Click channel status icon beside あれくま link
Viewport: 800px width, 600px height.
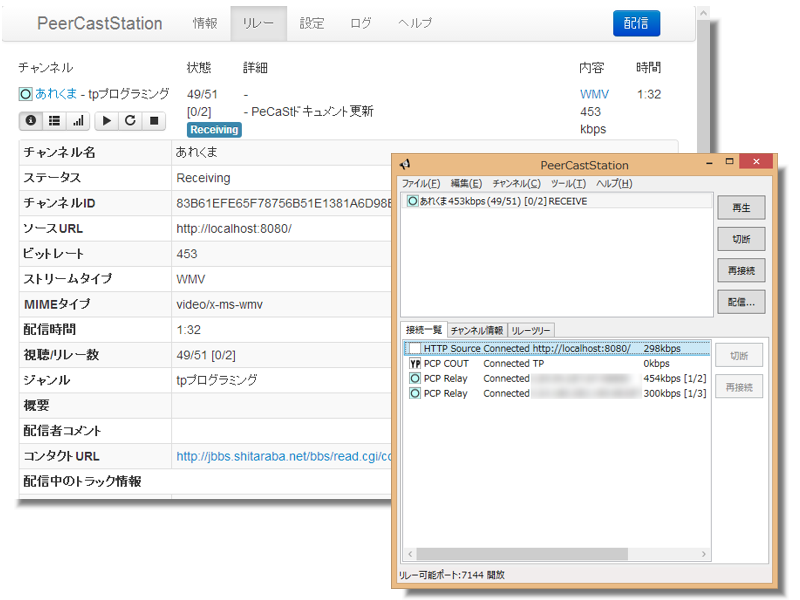pyautogui.click(x=26, y=94)
